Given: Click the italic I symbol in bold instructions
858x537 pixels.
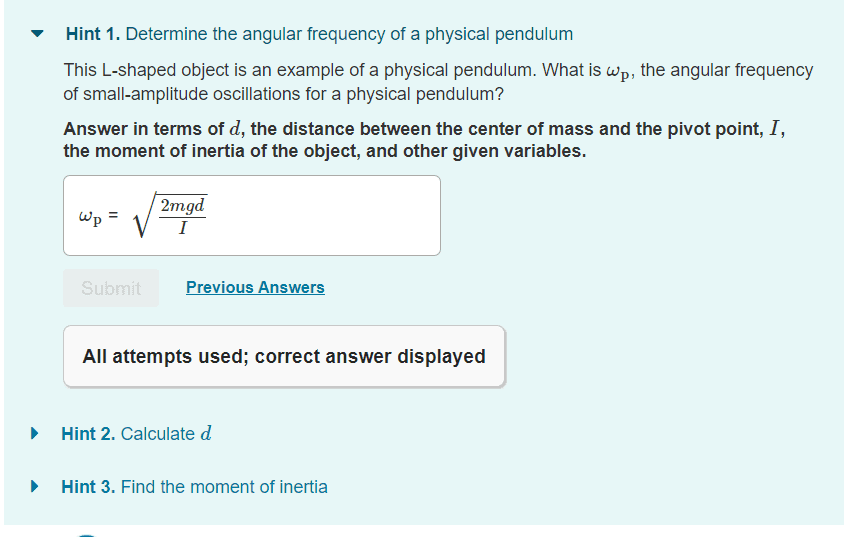Looking at the screenshot, I should [x=775, y=130].
